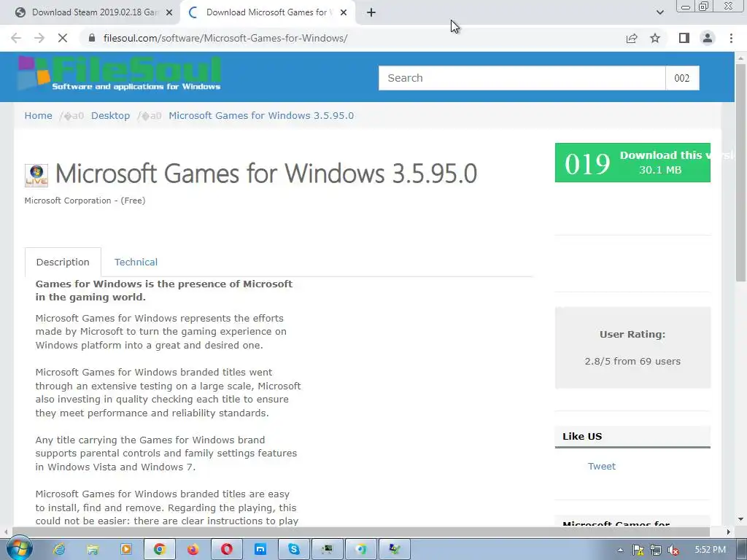Switch to Chrome in the taskbar
Viewport: 747px width, 560px height.
point(160,549)
